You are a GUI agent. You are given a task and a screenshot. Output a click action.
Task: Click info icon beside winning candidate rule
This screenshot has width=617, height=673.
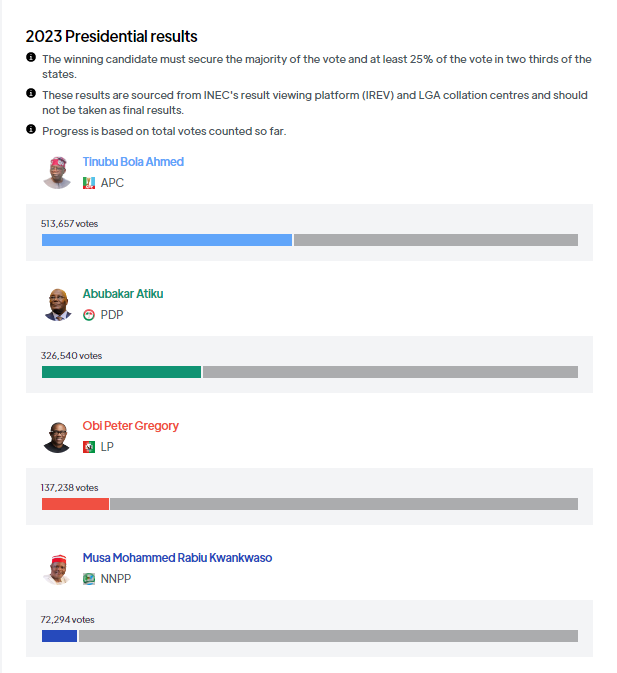coord(31,59)
